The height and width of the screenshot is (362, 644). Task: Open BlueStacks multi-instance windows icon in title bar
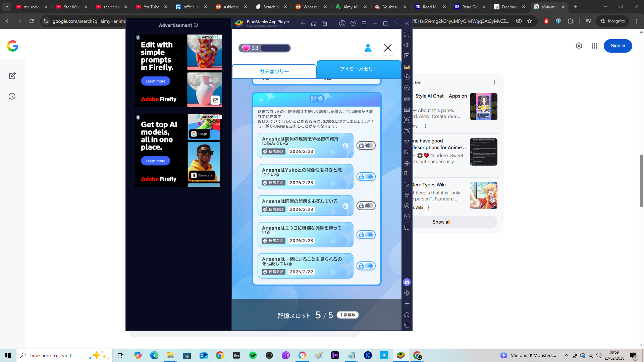coord(324,23)
